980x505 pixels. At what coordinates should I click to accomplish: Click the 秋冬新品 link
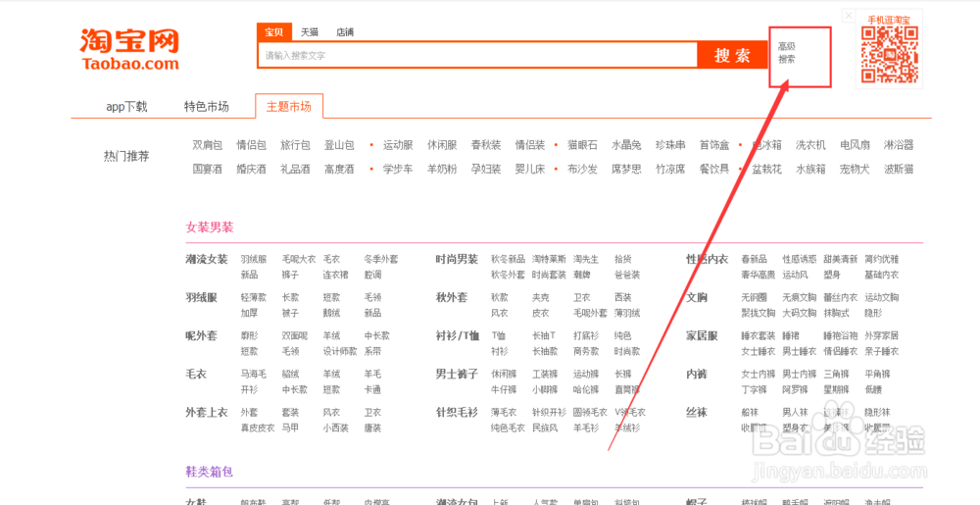[508, 259]
